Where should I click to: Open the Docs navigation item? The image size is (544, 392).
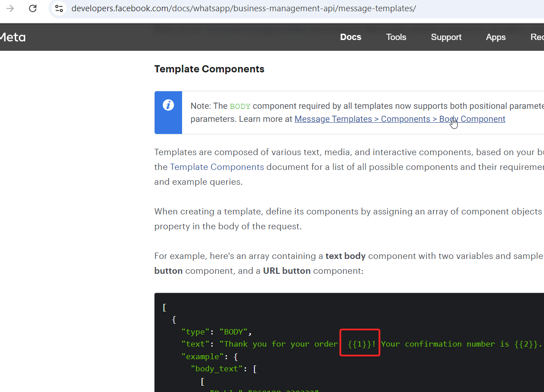[x=350, y=37]
